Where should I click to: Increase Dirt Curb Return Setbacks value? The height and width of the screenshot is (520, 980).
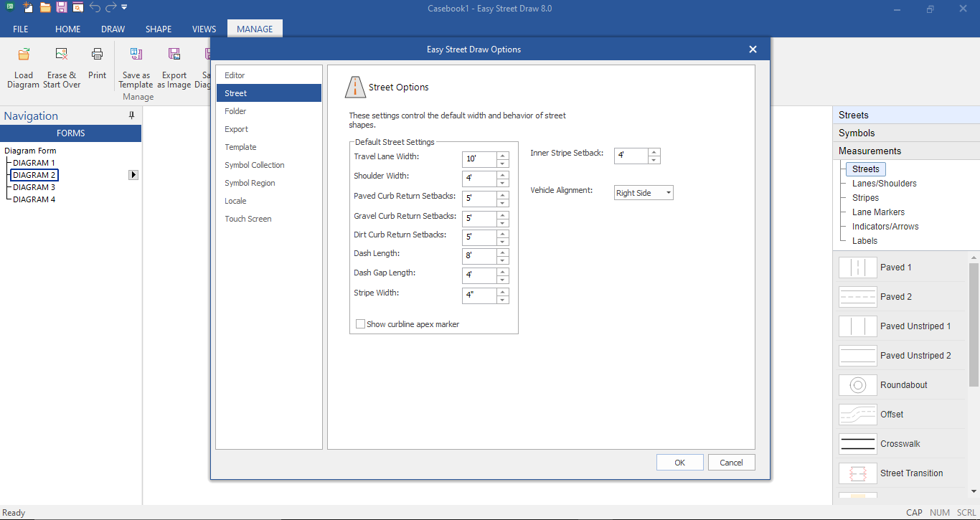(503, 233)
